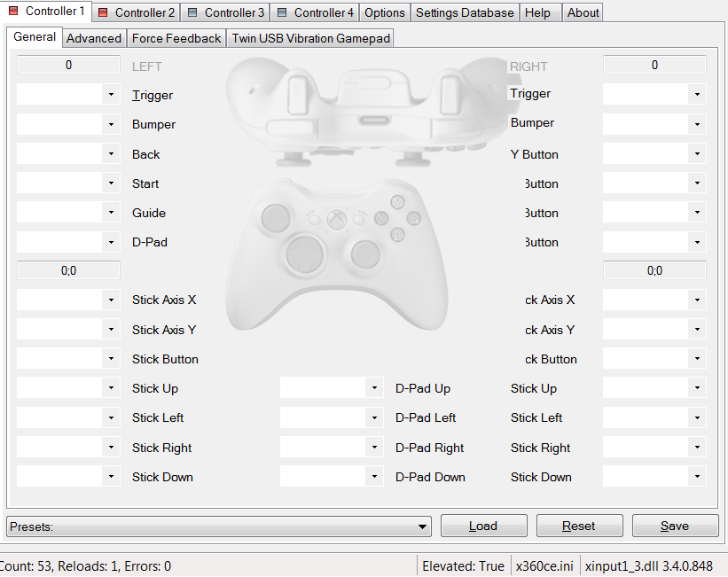Click the Load button
Screen dimensions: 728x577
484,526
